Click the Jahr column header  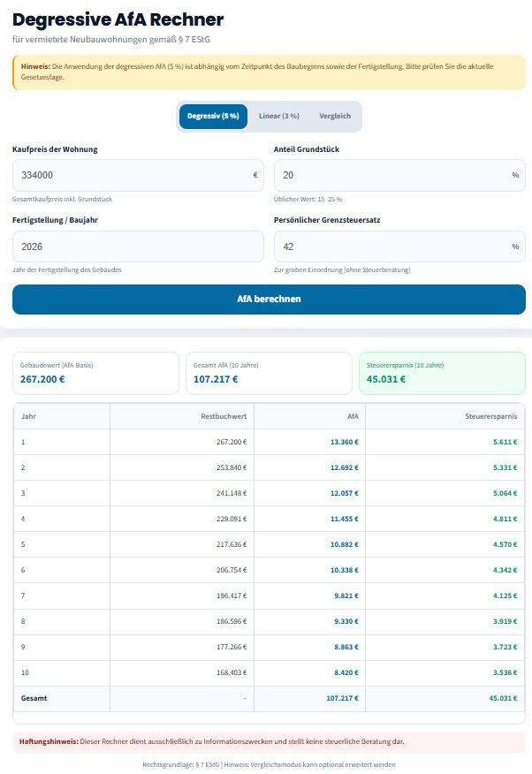pyautogui.click(x=29, y=415)
